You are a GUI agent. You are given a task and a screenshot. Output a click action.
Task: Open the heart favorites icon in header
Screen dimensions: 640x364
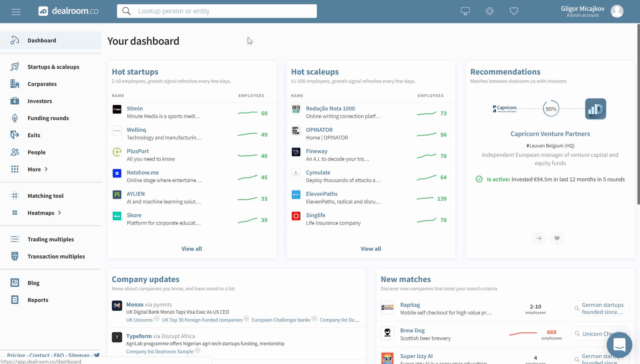pyautogui.click(x=514, y=11)
